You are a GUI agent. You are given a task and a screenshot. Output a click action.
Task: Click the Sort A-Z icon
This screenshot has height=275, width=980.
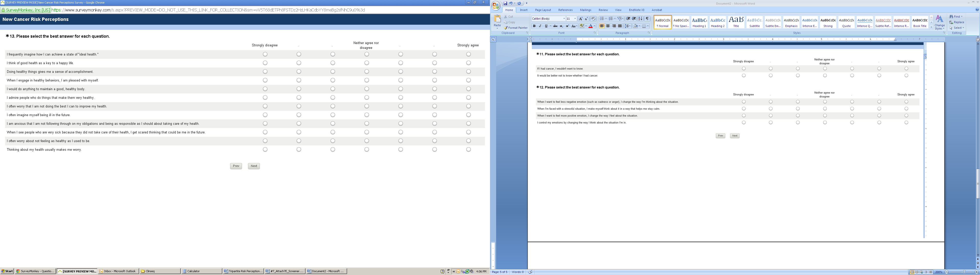(641, 19)
